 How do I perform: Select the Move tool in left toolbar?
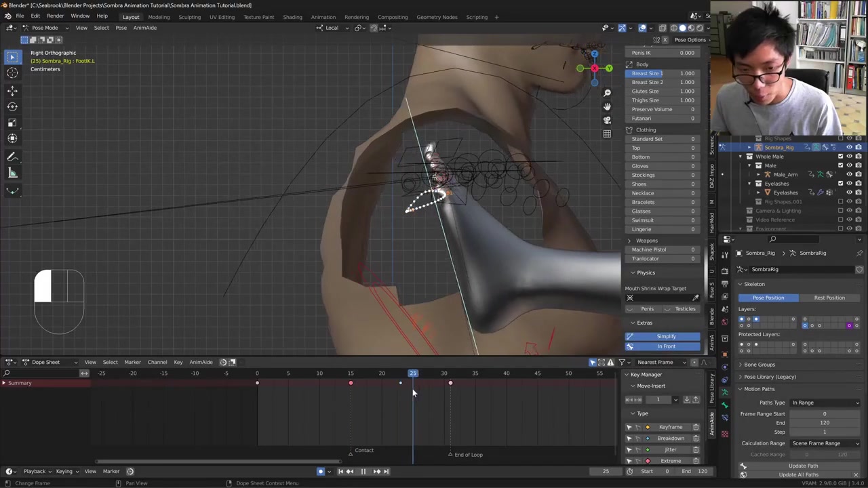coord(12,90)
